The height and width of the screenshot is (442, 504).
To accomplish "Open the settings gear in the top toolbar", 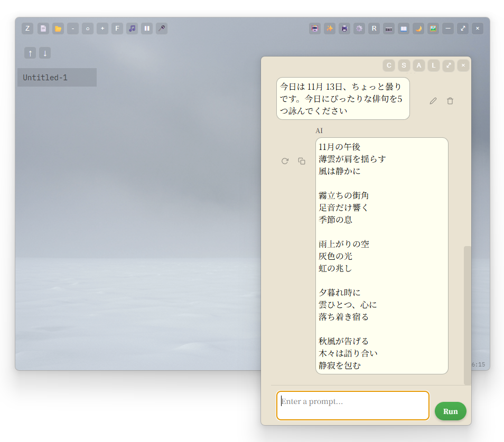I will pos(359,29).
